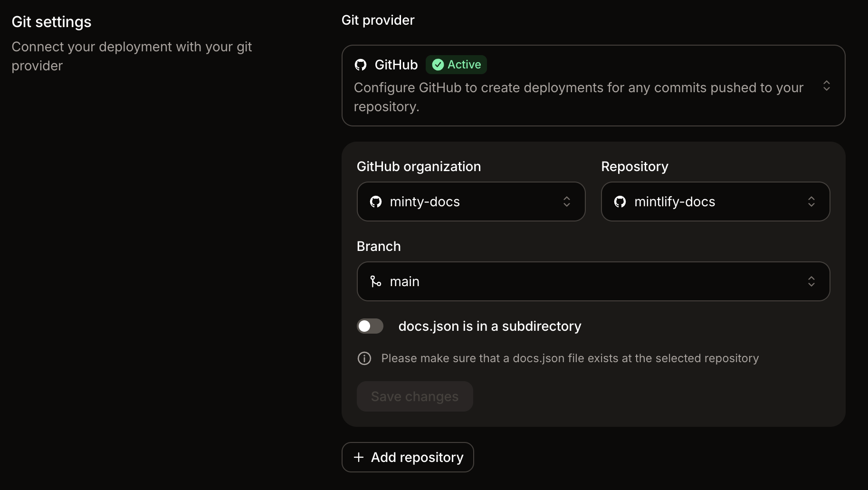Click GitHub icon in Repository dropdown

click(x=620, y=202)
